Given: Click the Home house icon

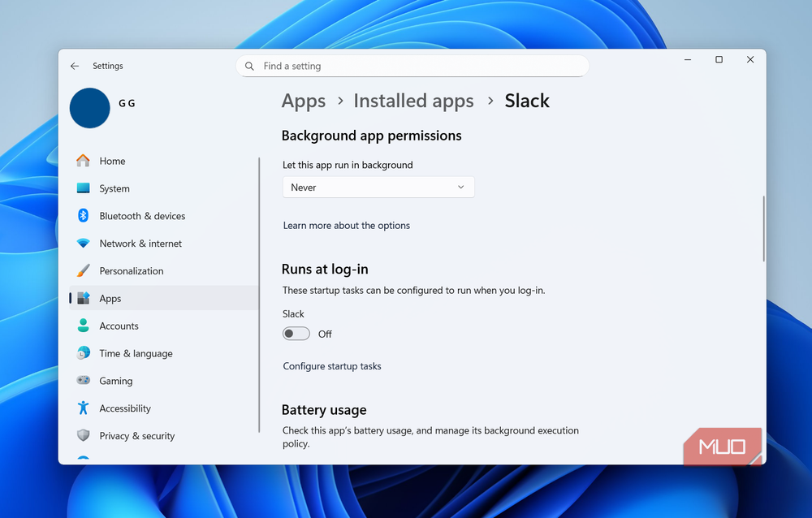Looking at the screenshot, I should pyautogui.click(x=83, y=161).
